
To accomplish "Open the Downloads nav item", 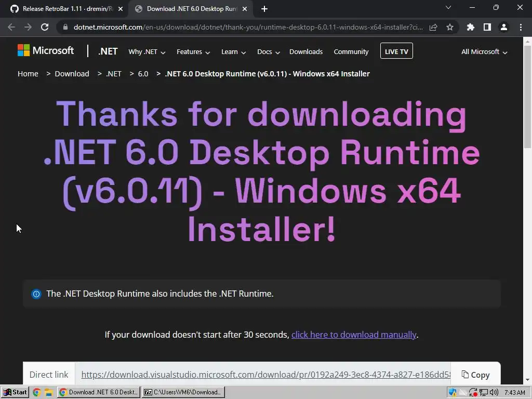I will [x=306, y=52].
